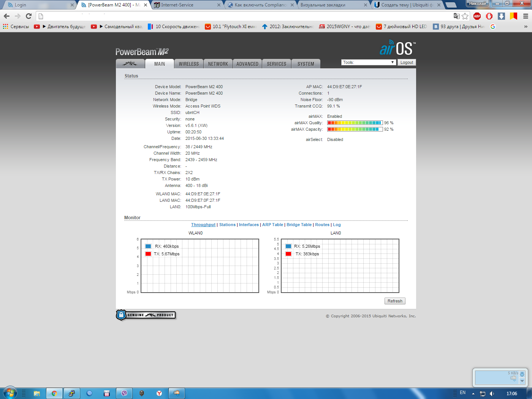Open the Google bookmark icon
The image size is (532, 399).
point(493,27)
